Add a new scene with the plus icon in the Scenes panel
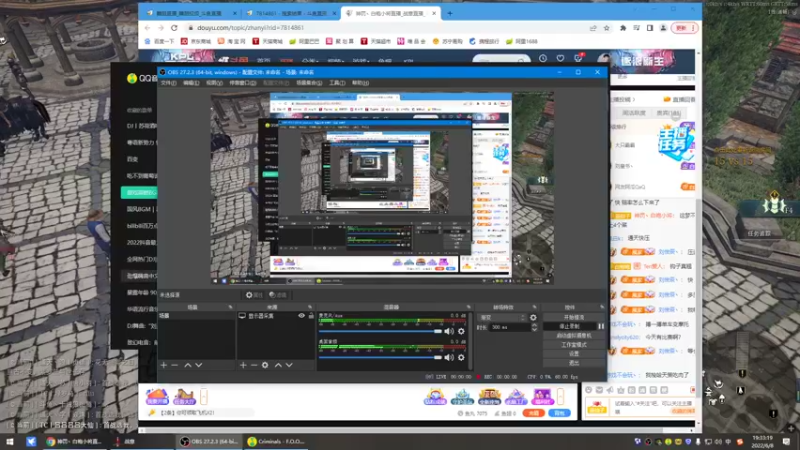This screenshot has width=800, height=450. pos(164,365)
